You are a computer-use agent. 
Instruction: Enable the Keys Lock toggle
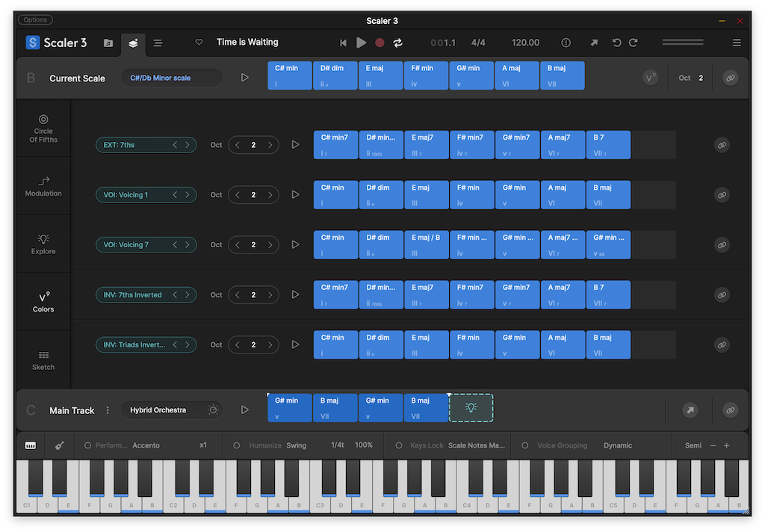point(399,445)
